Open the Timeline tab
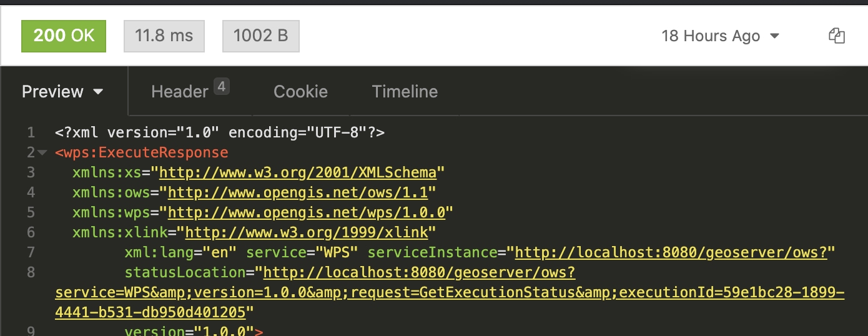 (405, 92)
